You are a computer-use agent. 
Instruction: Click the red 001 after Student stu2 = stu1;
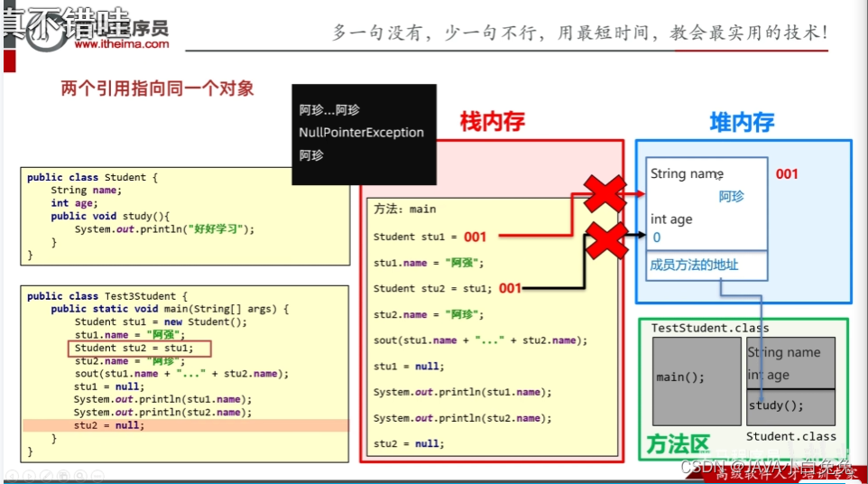(510, 288)
